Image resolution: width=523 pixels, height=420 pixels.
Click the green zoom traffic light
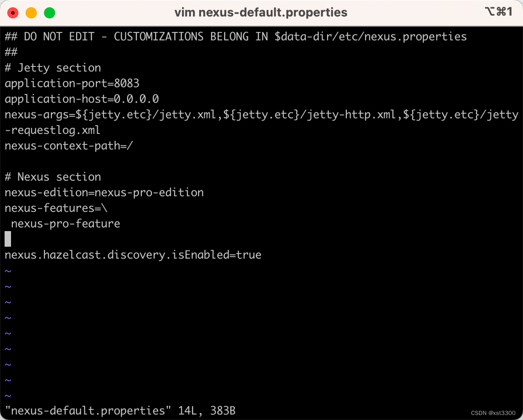click(49, 13)
